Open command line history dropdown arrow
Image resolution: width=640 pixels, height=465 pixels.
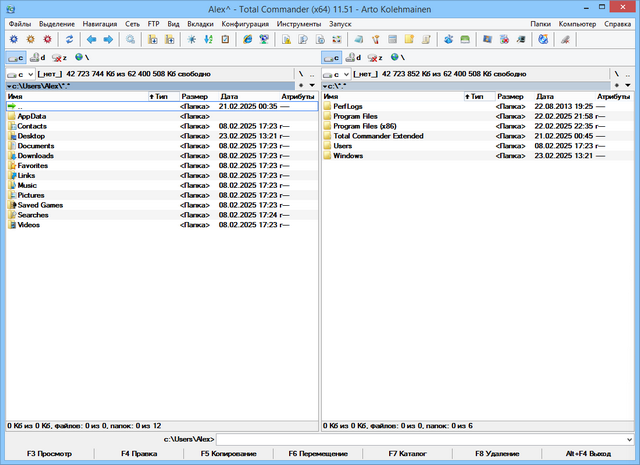pyautogui.click(x=630, y=439)
